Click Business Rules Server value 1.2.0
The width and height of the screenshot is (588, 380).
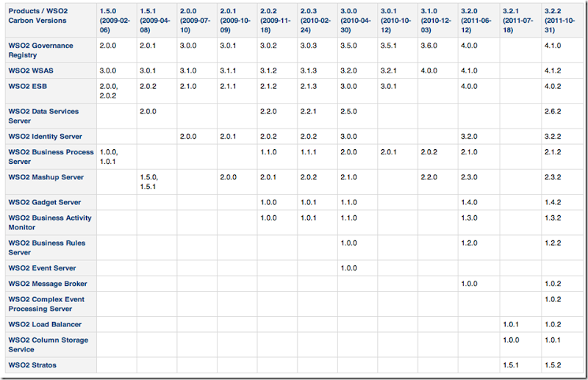469,243
